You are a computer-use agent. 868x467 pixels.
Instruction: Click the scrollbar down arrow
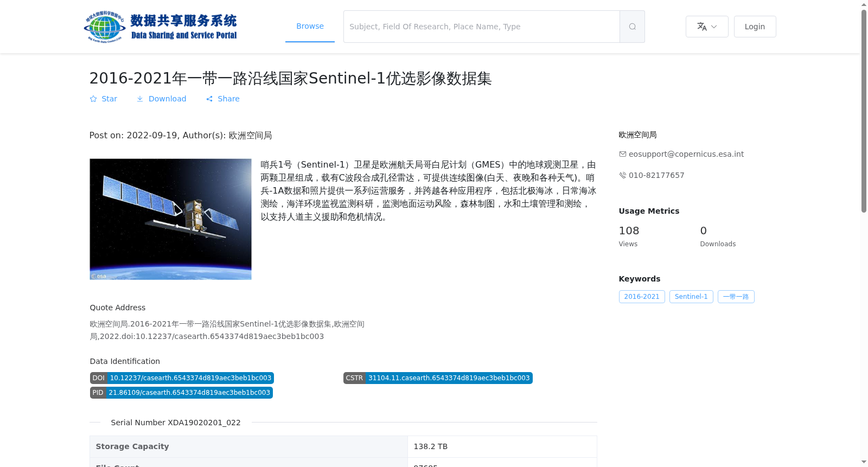click(864, 462)
